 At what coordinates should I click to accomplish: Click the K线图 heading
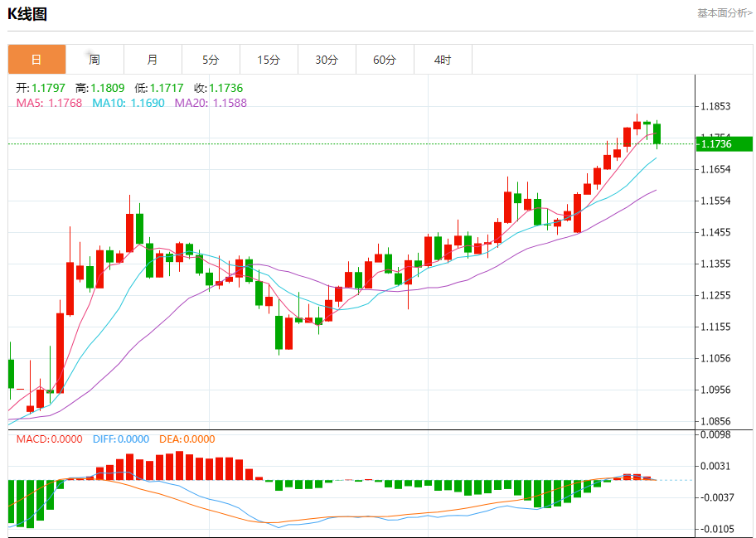click(x=27, y=14)
